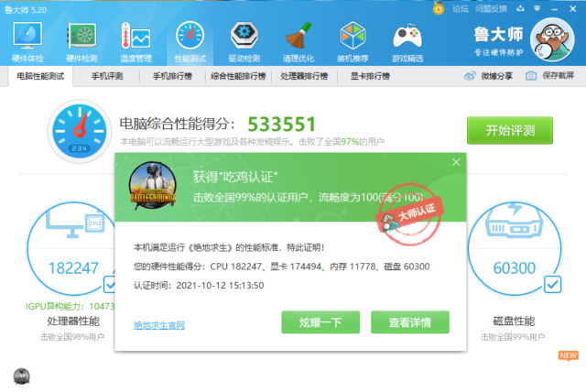
Task: Click disk score 60300 in circle
Action: 515,268
